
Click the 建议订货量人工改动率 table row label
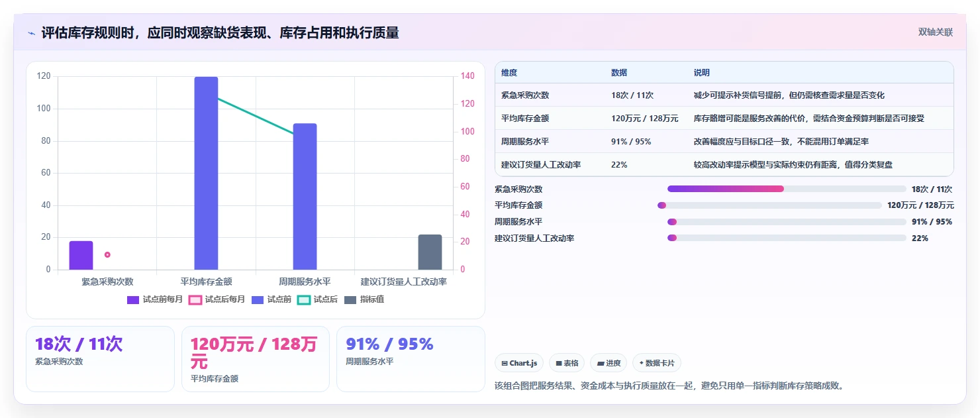pyautogui.click(x=541, y=165)
